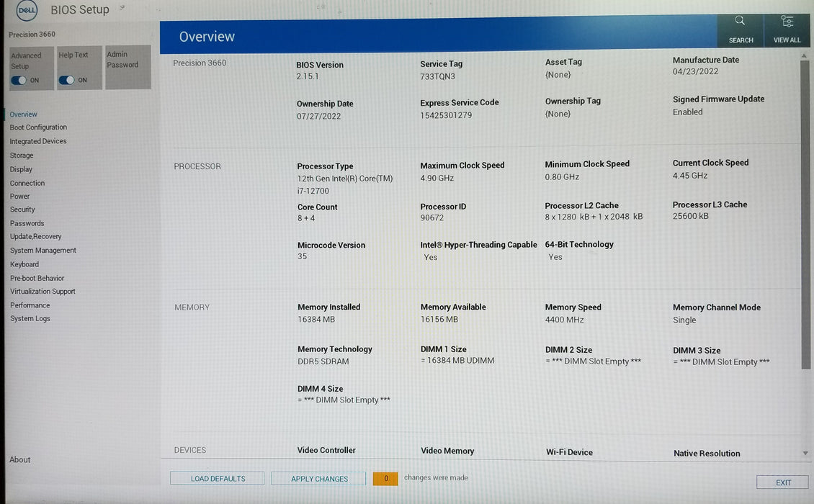Screen dimensions: 814x504
Task: Open the Search magnifier icon
Action: pyautogui.click(x=740, y=21)
